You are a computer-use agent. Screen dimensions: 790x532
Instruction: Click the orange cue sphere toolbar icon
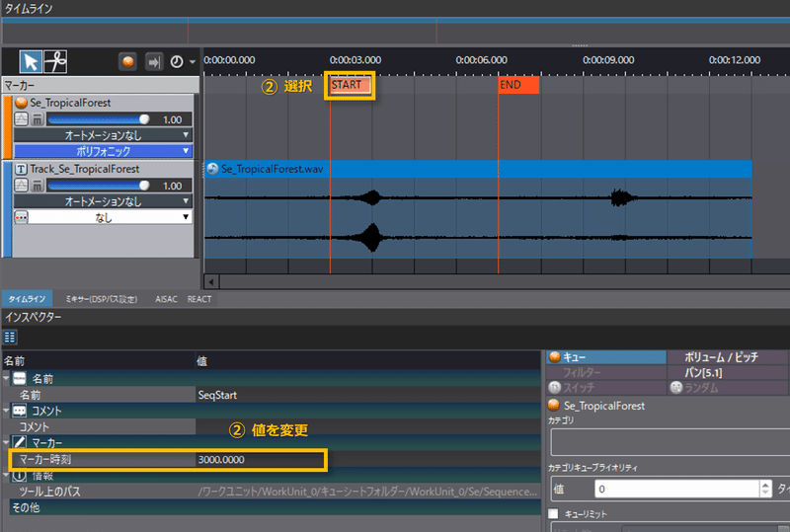click(128, 62)
